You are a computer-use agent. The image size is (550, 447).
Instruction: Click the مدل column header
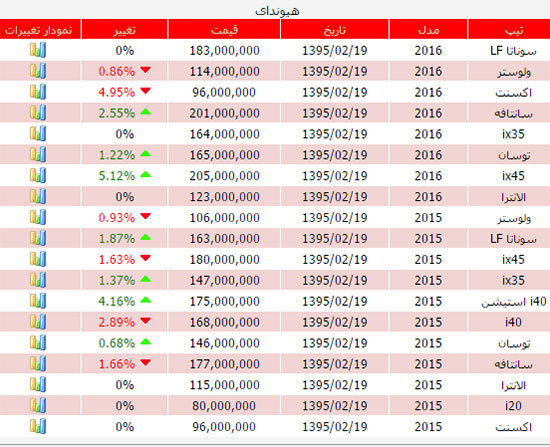tap(428, 29)
